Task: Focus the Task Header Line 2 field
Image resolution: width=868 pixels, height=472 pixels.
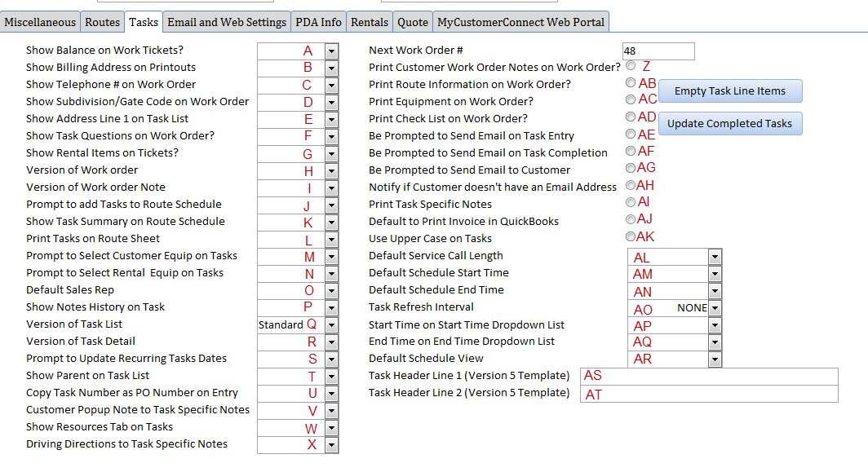Action: point(709,394)
